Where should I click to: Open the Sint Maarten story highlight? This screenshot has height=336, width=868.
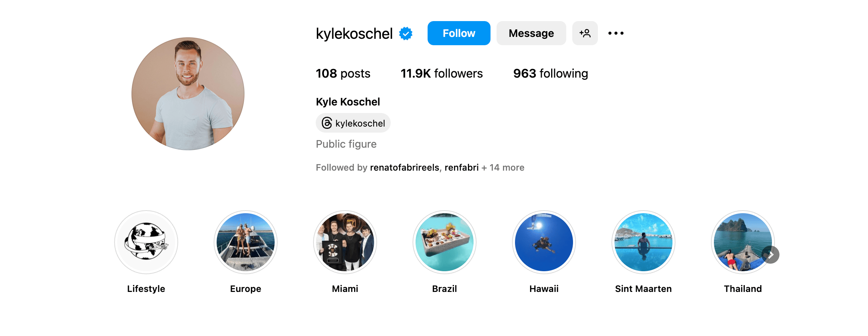(x=643, y=242)
